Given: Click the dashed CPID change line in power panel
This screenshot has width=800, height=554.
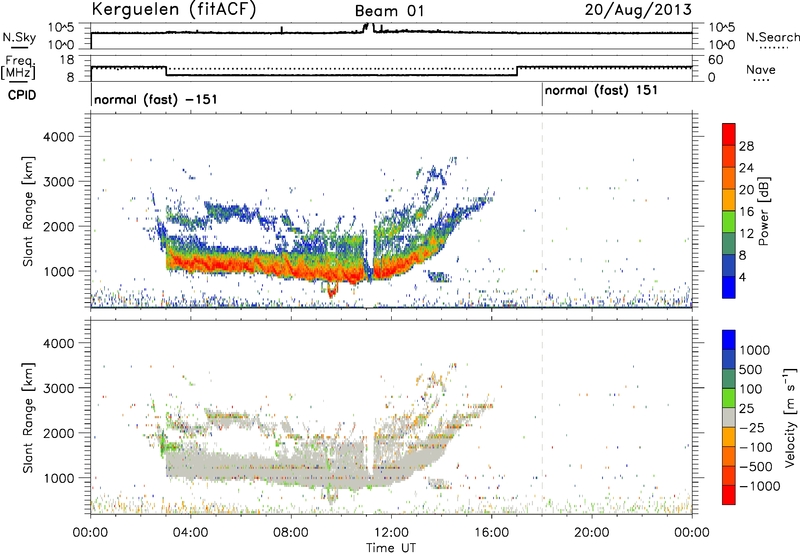Looking at the screenshot, I should pos(542,211).
